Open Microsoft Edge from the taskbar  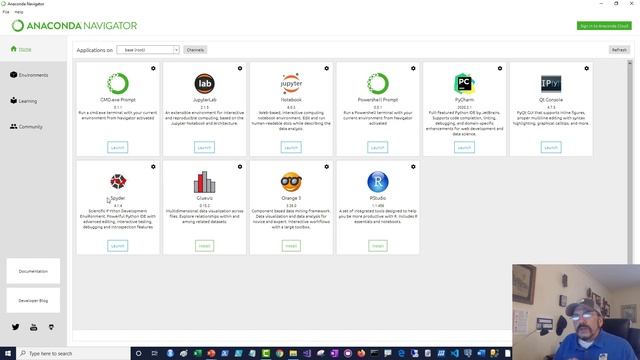pyautogui.click(x=401, y=353)
